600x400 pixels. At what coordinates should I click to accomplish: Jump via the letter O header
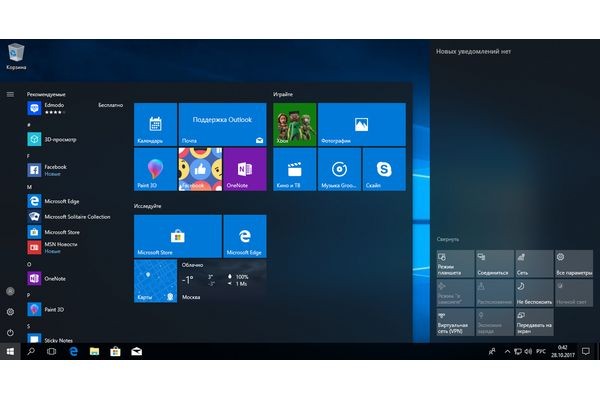[x=29, y=264]
